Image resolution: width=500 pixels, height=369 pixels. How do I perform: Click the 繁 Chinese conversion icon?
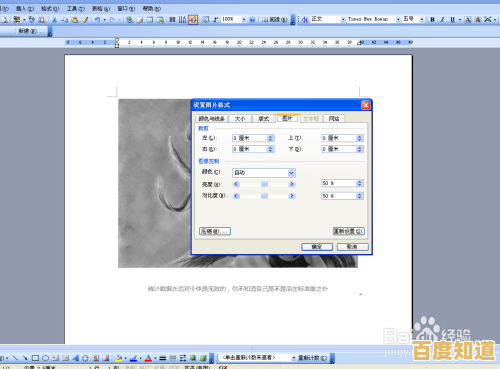tap(17, 20)
